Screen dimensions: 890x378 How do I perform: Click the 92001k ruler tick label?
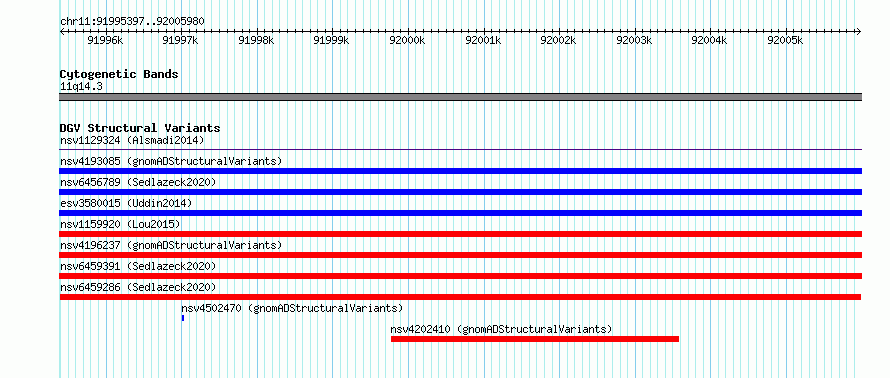pos(482,40)
